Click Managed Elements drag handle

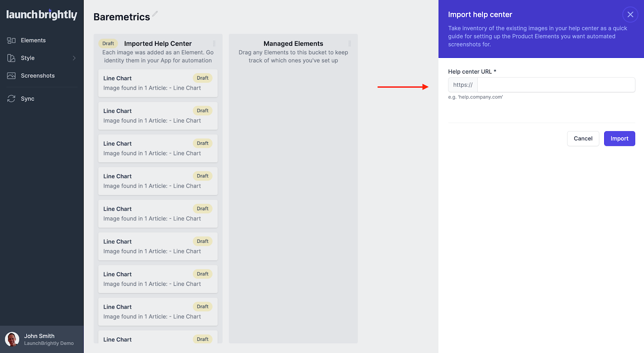pyautogui.click(x=349, y=43)
